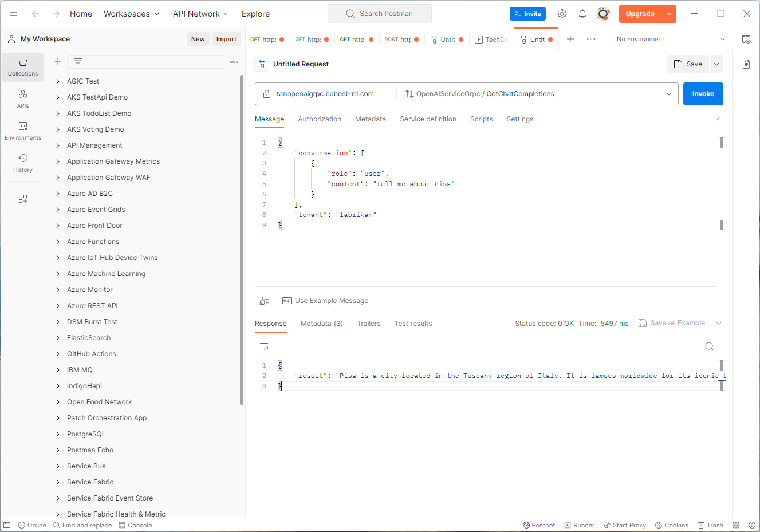This screenshot has width=760, height=532.
Task: Open Cookies in the status bar
Action: click(672, 525)
